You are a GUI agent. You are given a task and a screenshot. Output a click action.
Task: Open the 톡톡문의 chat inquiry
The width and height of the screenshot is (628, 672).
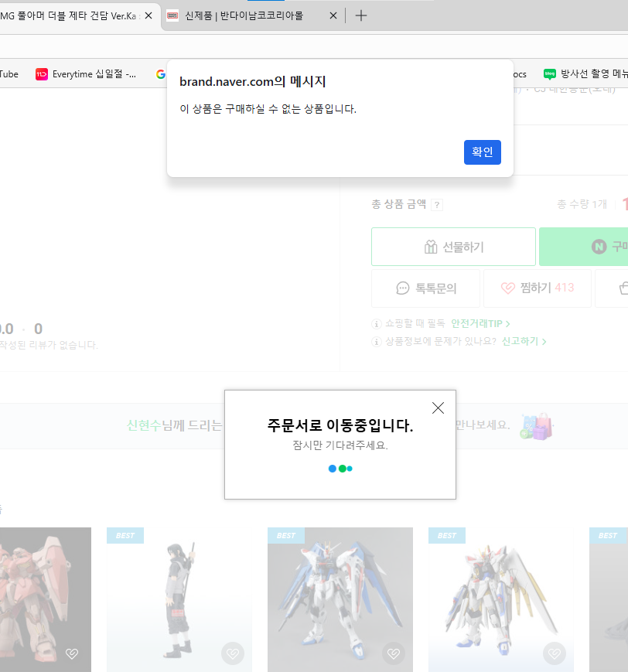coord(425,288)
